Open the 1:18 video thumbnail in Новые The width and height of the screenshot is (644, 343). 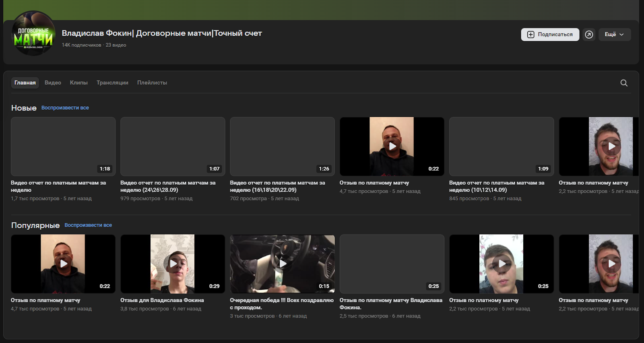63,146
